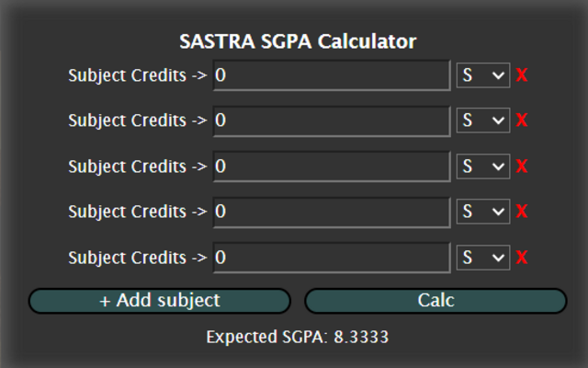588x368 pixels.
Task: Click the + Add subject button
Action: [160, 301]
